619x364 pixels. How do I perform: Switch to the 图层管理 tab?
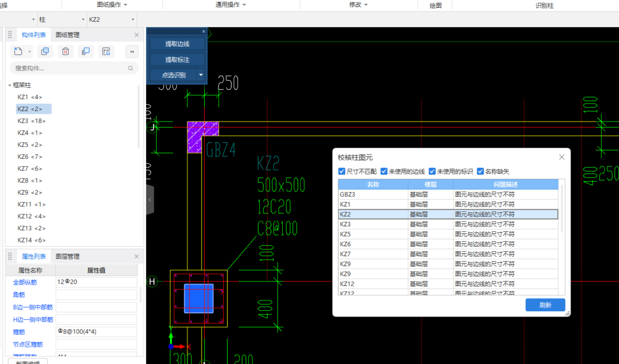[x=68, y=256]
